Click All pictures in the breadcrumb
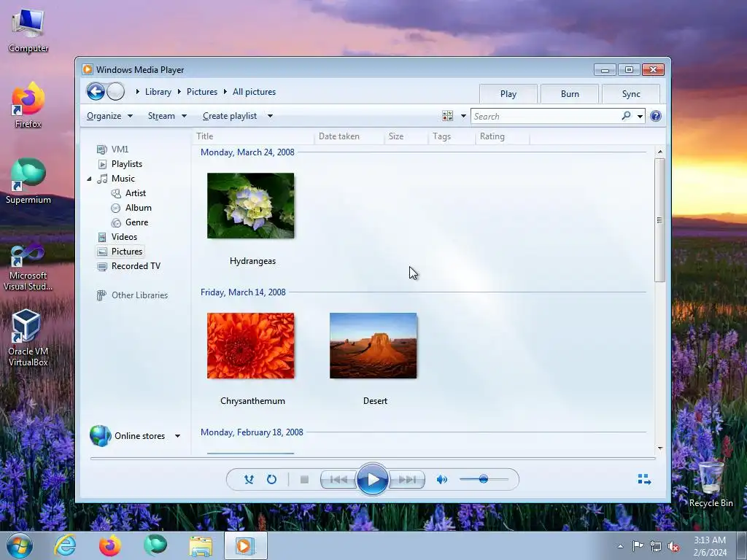 [254, 92]
